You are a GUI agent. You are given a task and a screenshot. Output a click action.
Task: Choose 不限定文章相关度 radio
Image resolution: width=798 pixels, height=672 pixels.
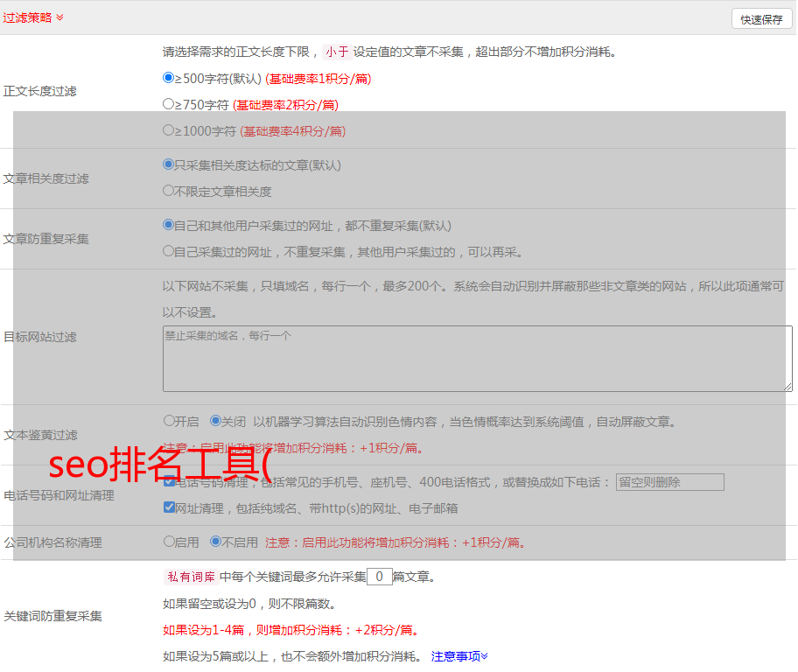[168, 191]
